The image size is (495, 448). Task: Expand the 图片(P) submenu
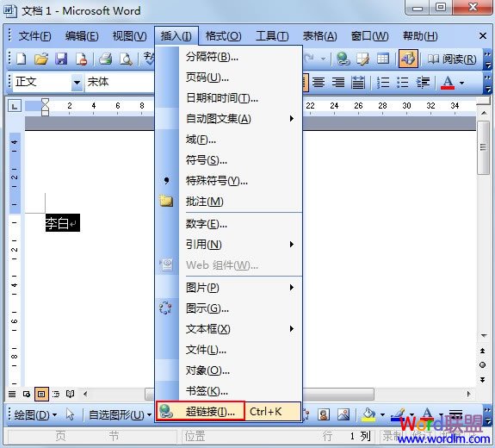pos(228,288)
